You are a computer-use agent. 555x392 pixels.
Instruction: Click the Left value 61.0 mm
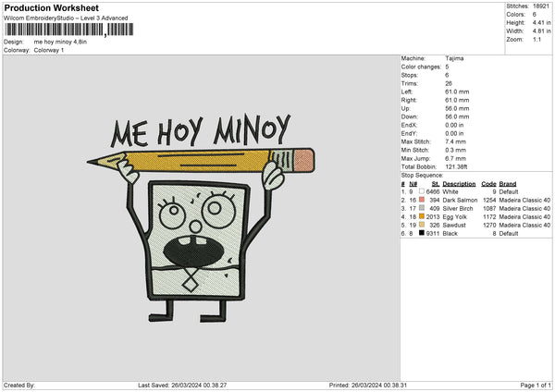pyautogui.click(x=457, y=92)
